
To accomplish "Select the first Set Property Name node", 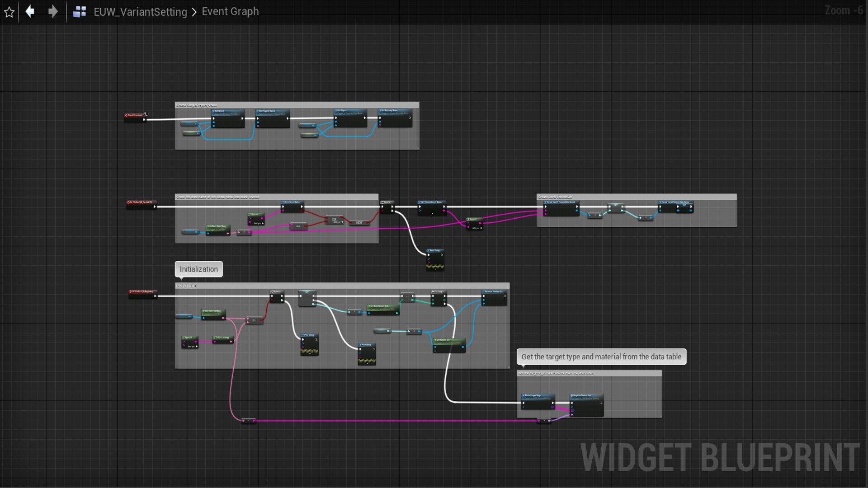I will (x=273, y=118).
